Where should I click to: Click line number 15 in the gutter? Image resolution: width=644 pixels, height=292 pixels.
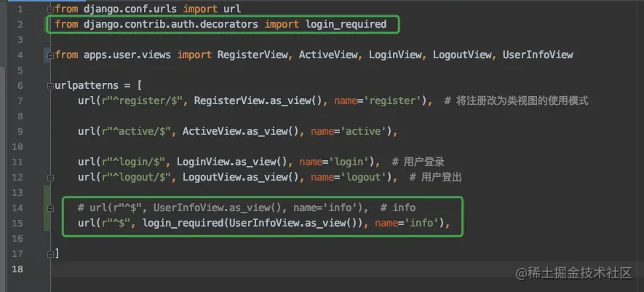17,224
